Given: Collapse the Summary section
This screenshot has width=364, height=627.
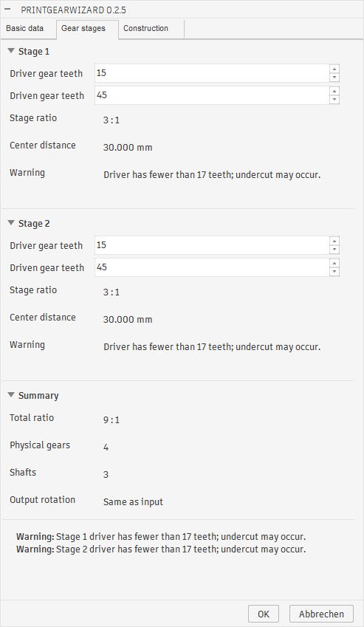Looking at the screenshot, I should coord(11,394).
